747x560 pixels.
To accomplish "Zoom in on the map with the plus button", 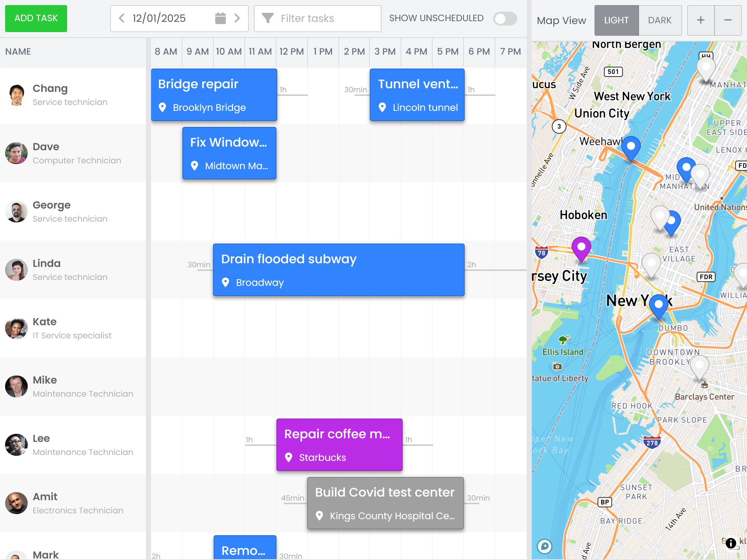I will [x=701, y=20].
